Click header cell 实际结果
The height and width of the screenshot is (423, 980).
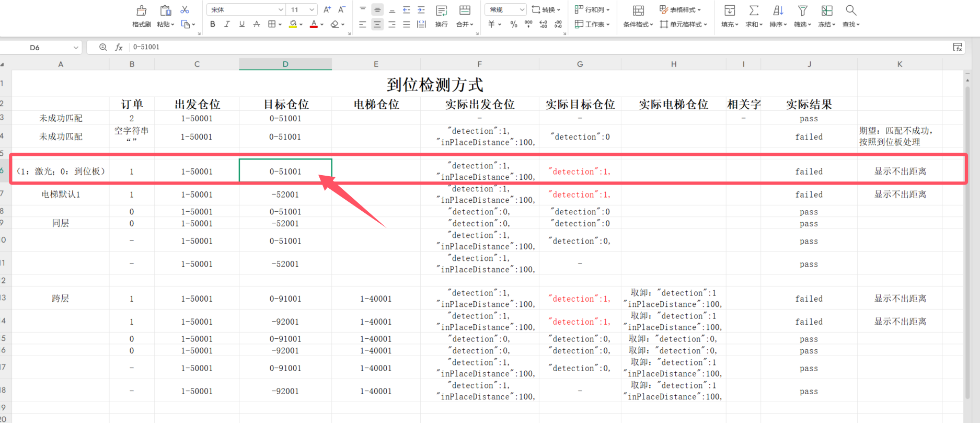tap(809, 104)
